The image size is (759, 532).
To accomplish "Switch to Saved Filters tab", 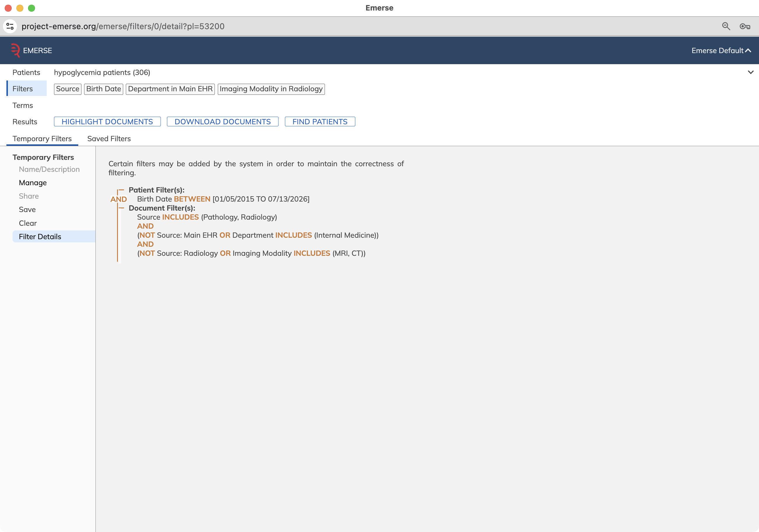I will pos(109,139).
